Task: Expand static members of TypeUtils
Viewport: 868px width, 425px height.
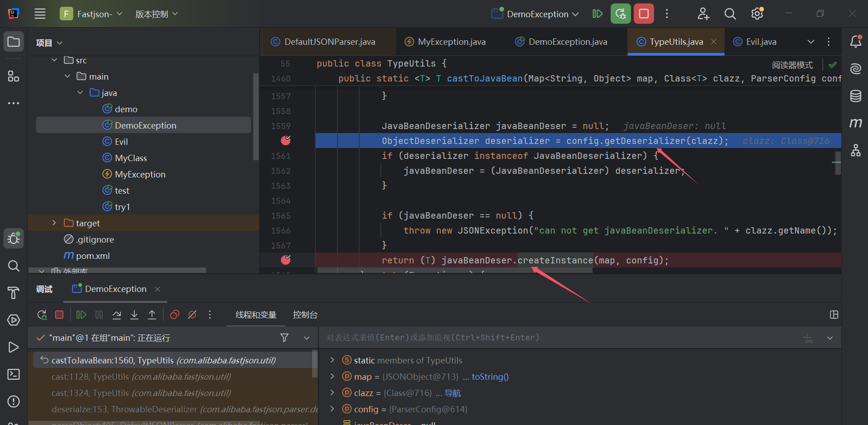Action: click(332, 360)
